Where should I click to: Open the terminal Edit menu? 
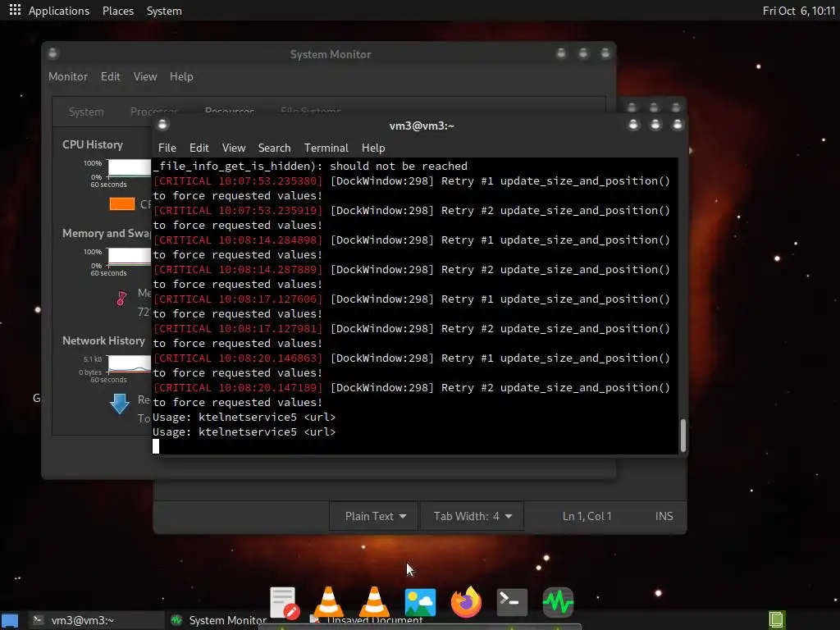point(199,148)
